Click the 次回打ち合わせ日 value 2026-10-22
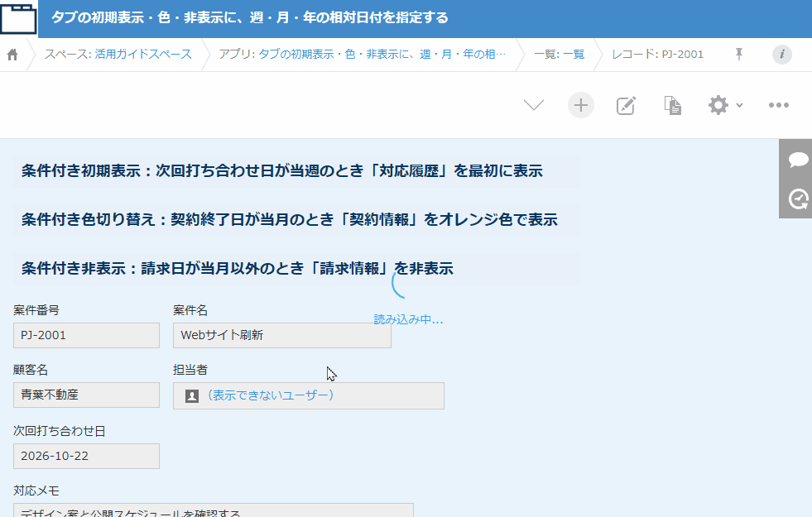The height and width of the screenshot is (517, 812). click(x=86, y=456)
